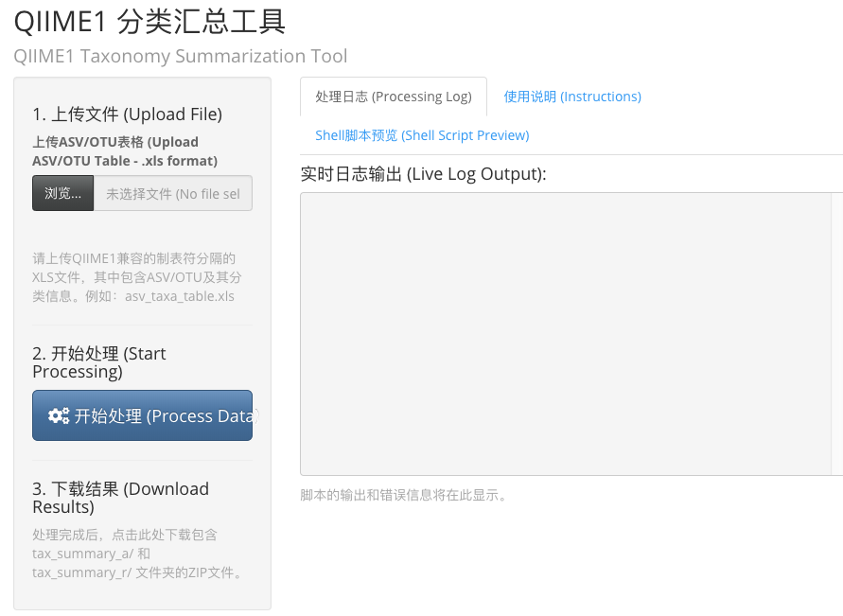Click the asv_taxa_table.xls example help text
The image size is (843, 616).
pos(137,277)
